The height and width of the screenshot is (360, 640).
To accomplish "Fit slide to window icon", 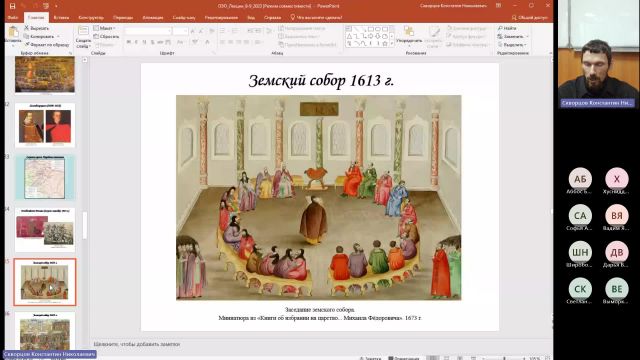I will coord(548,358).
